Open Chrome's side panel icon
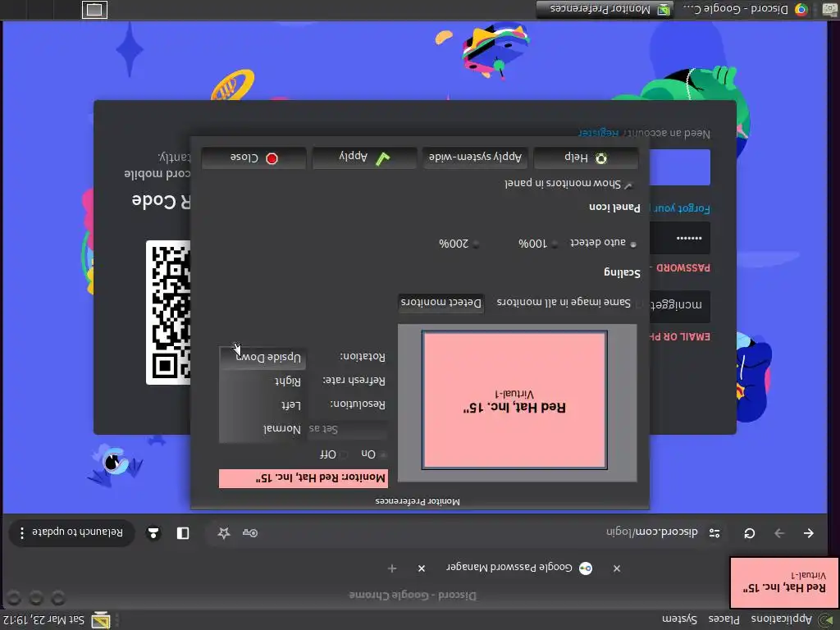This screenshot has height=630, width=840. pyautogui.click(x=183, y=533)
